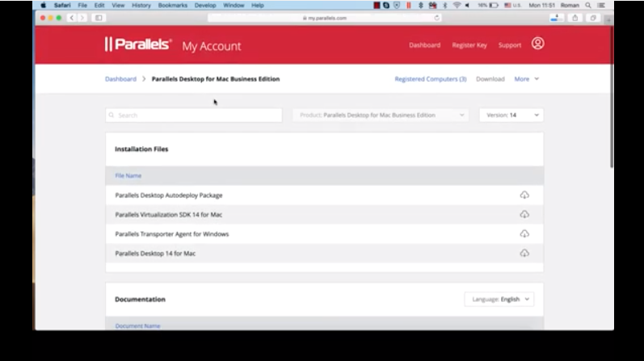This screenshot has width=644, height=361.
Task: Open new tab with plus button
Action: coord(608,19)
